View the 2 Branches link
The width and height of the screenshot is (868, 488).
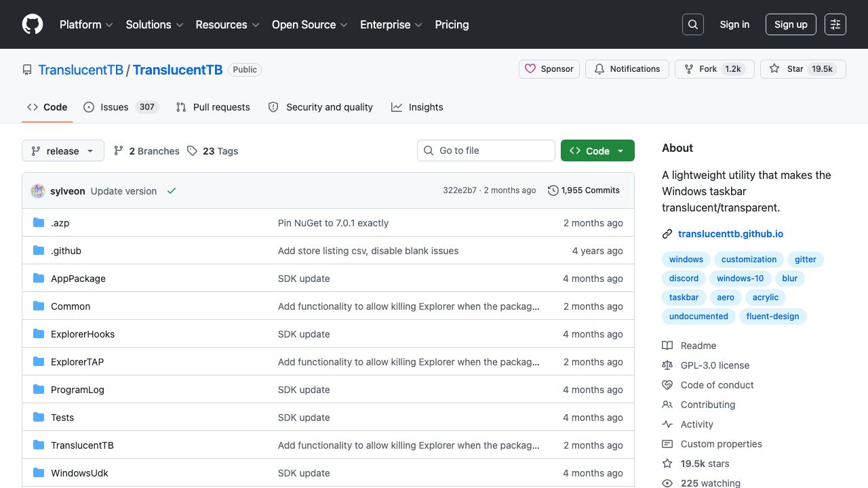[146, 151]
